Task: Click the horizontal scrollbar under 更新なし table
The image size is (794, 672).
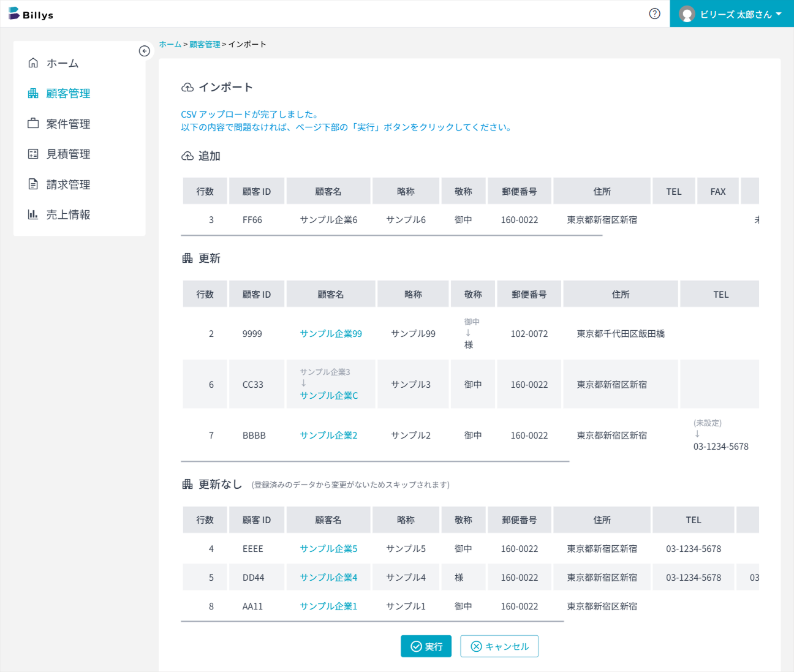Action: click(x=372, y=621)
